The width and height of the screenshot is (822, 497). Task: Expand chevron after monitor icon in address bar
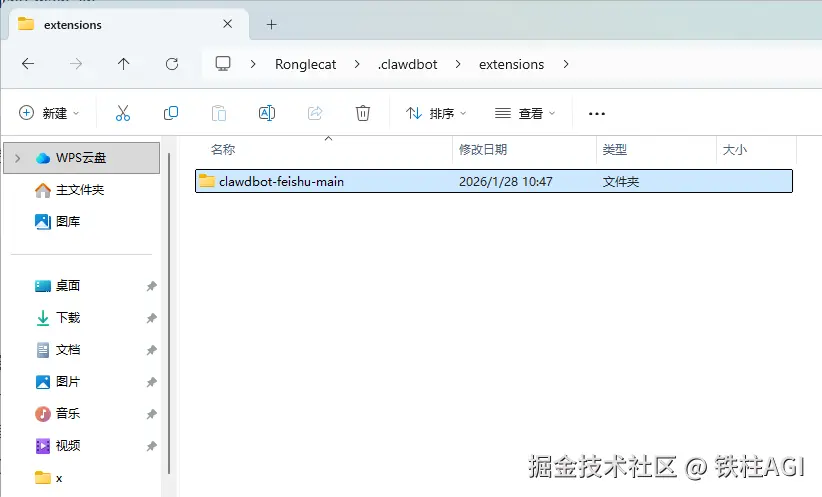[253, 64]
